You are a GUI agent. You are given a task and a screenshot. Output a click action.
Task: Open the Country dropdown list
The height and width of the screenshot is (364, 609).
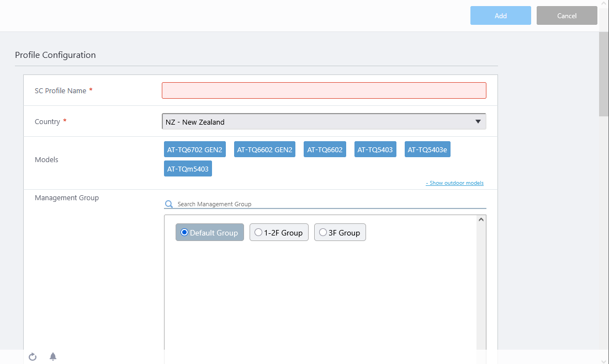(x=324, y=122)
